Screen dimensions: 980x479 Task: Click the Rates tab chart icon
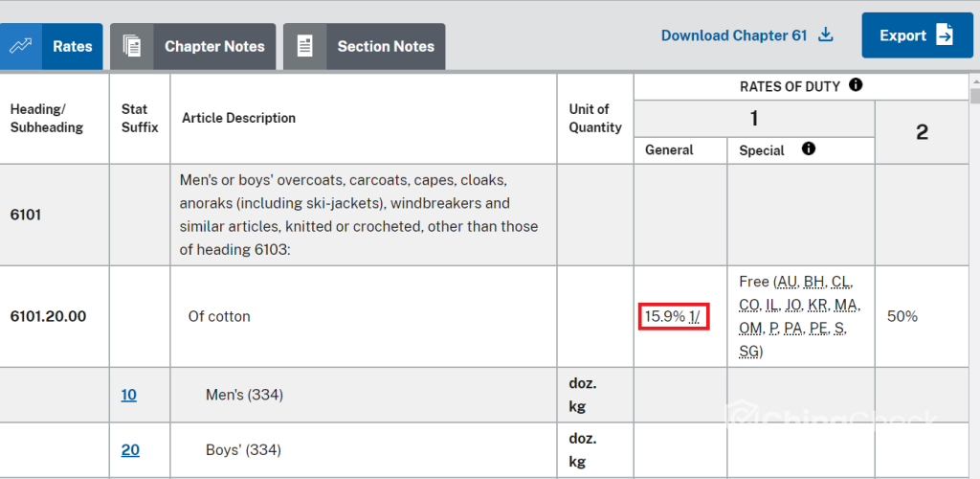pyautogui.click(x=21, y=46)
